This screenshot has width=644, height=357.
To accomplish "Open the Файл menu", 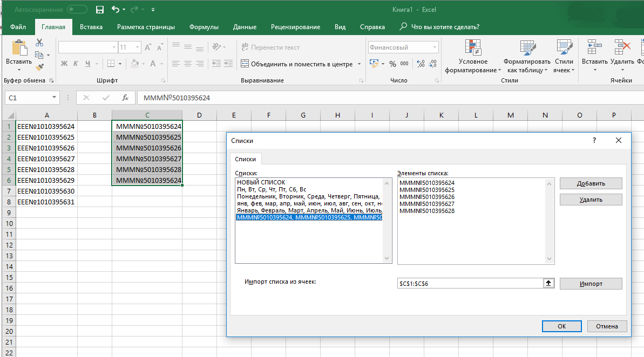I will tap(18, 26).
